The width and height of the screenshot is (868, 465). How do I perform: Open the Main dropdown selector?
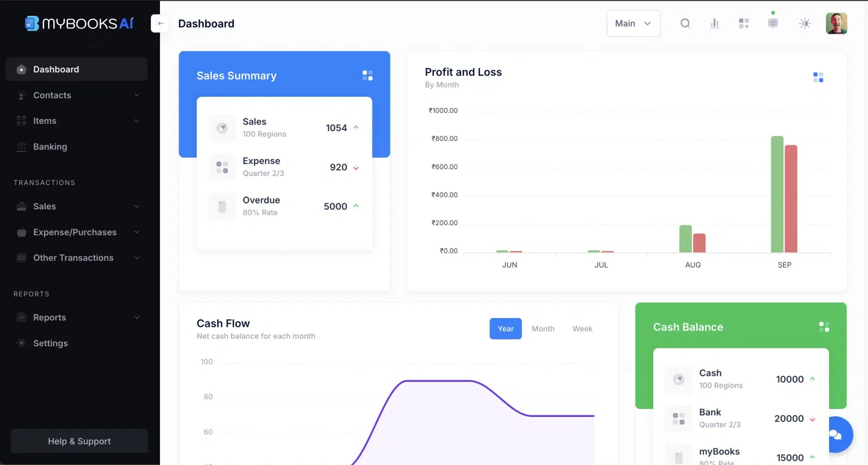point(633,23)
